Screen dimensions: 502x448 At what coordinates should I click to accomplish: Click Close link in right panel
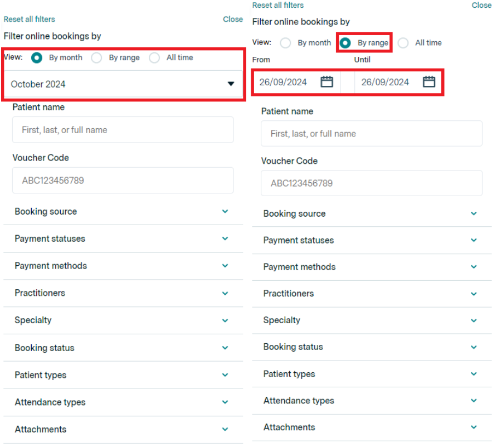(481, 5)
